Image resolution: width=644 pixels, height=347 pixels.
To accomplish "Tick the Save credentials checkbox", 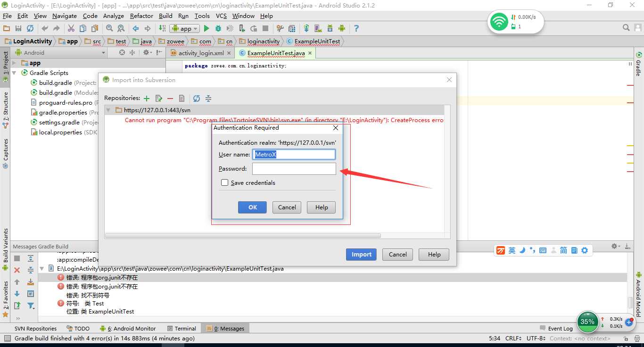I will 225,182.
